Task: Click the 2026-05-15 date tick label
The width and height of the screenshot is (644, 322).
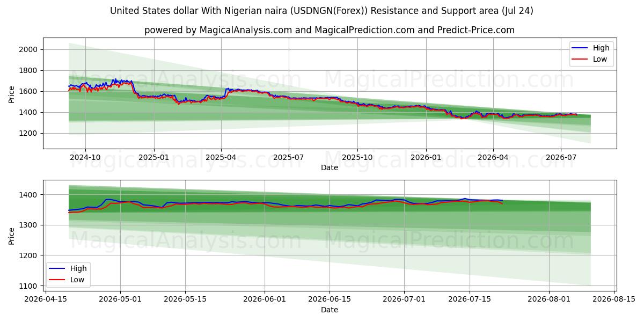Action: (x=186, y=299)
